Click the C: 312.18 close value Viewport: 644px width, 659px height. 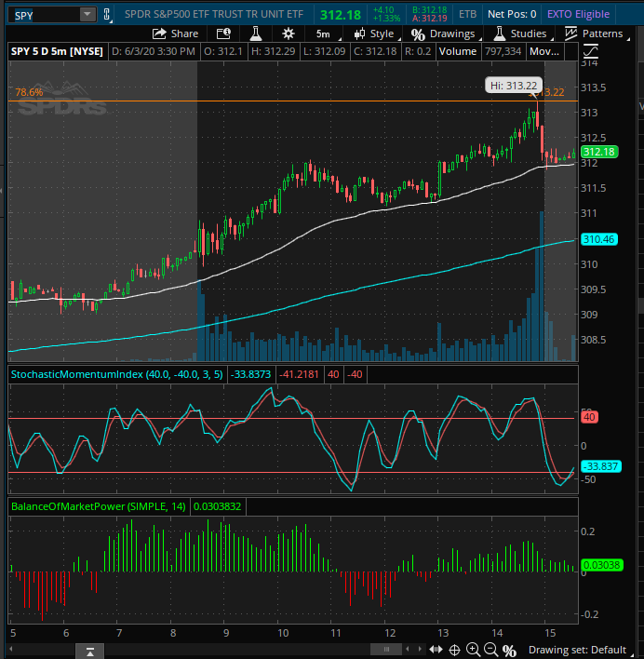(375, 51)
